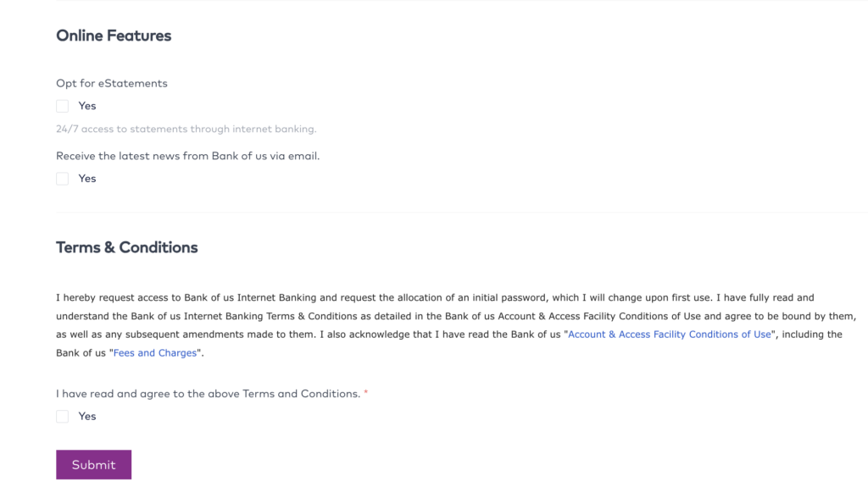This screenshot has height=498, width=868.
Task: Click the 'Receive the latest news' label
Action: pos(187,156)
